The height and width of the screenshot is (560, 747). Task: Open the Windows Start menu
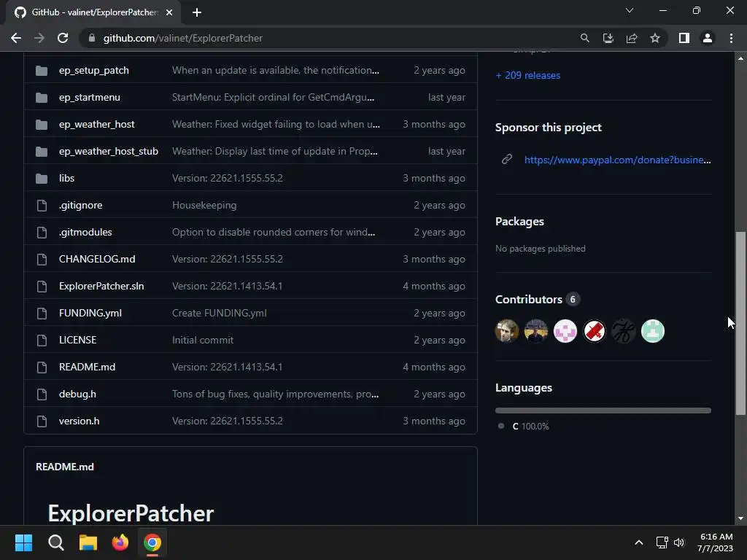pos(23,542)
